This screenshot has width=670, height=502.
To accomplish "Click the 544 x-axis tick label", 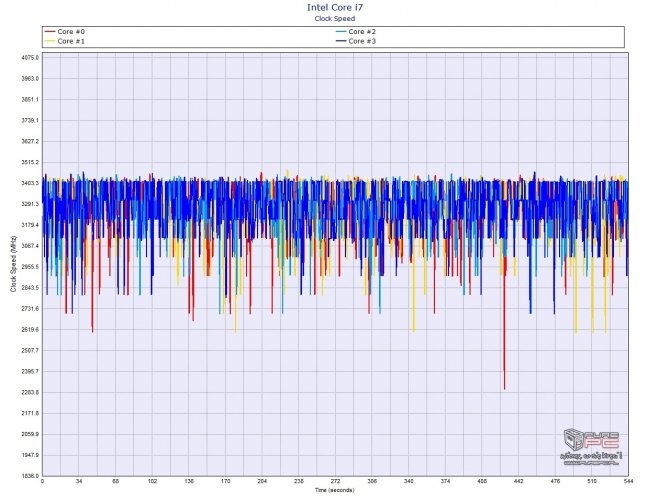I will pos(628,481).
